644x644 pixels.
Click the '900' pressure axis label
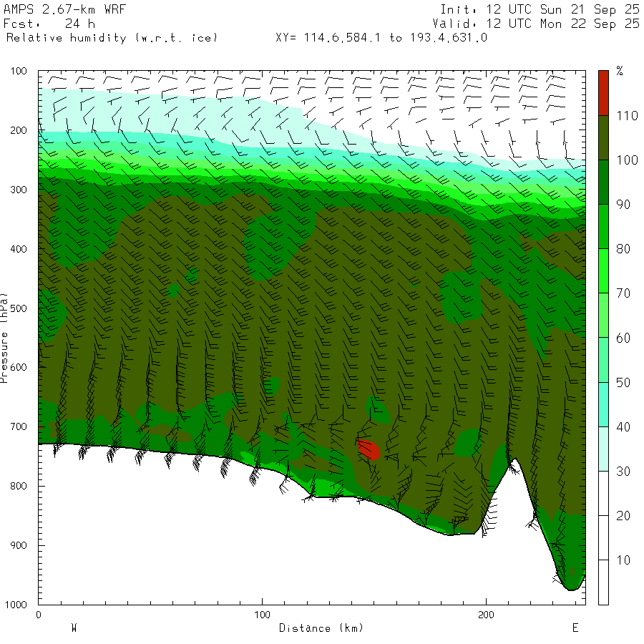coord(19,545)
